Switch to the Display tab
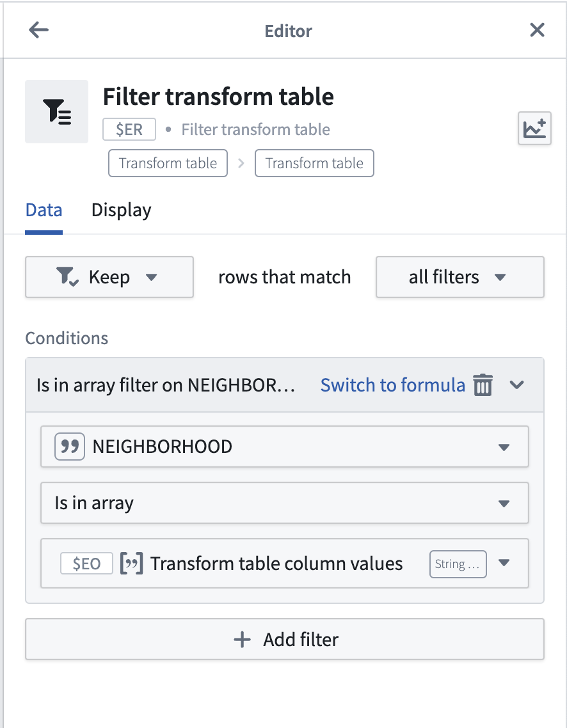This screenshot has width=567, height=728. (x=121, y=210)
